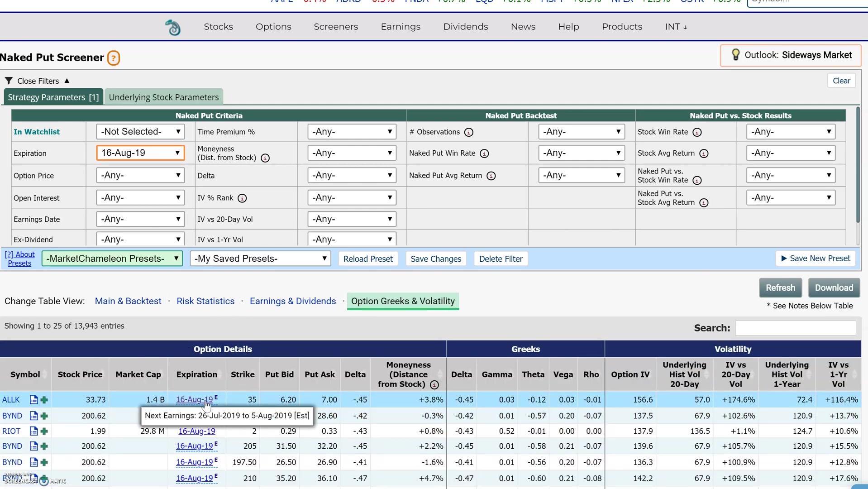Open document icon for BYND 205 strike row
This screenshot has height=489, width=868.
pos(33,446)
